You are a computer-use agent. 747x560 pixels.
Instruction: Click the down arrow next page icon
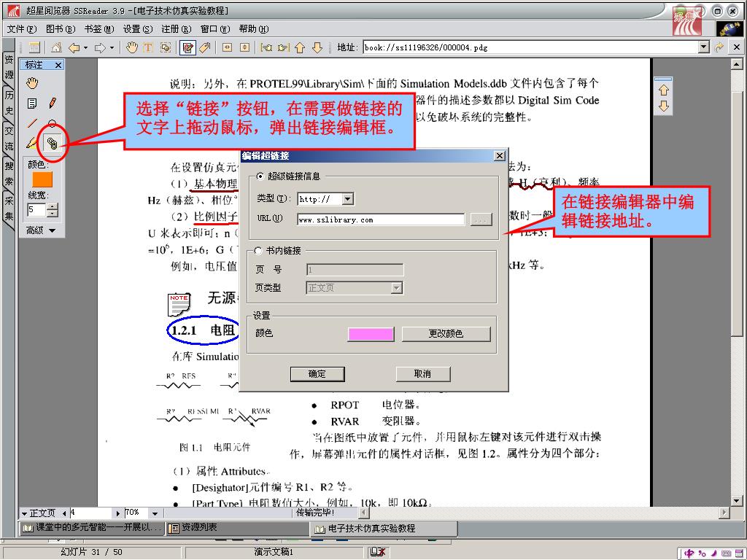pos(317,47)
